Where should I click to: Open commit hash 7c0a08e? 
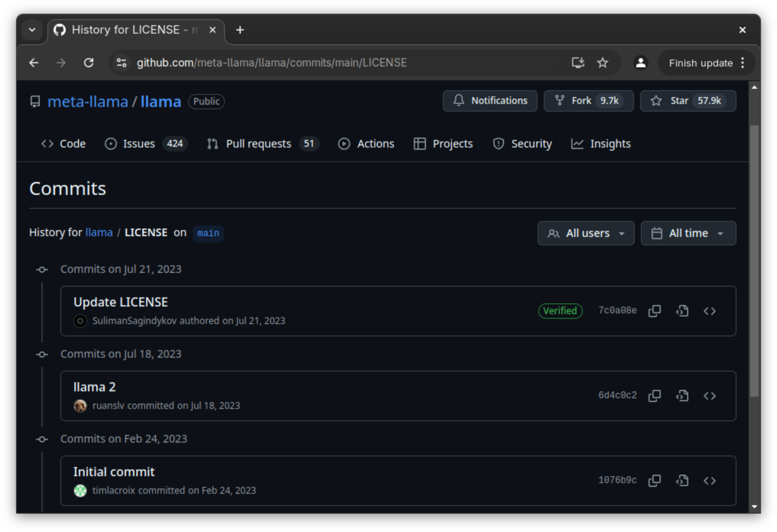(x=618, y=310)
